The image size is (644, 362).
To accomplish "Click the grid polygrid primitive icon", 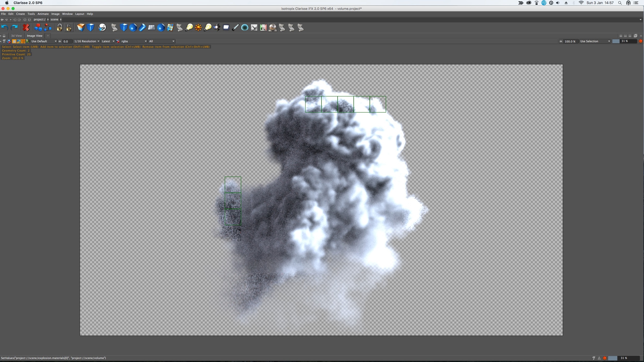I will click(x=151, y=28).
